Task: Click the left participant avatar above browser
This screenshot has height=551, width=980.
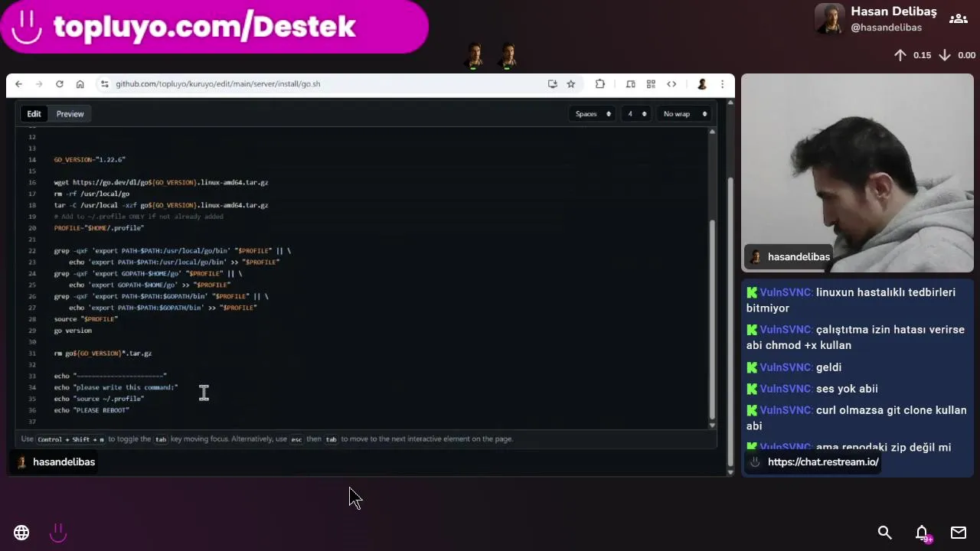Action: (474, 55)
